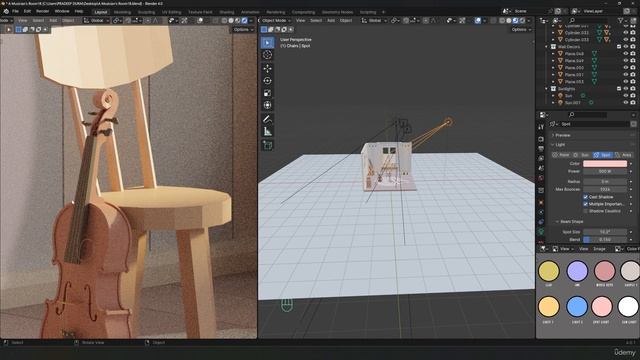This screenshot has height=360, width=640.
Task: Click the search icon in the outliner
Action: (x=572, y=20)
